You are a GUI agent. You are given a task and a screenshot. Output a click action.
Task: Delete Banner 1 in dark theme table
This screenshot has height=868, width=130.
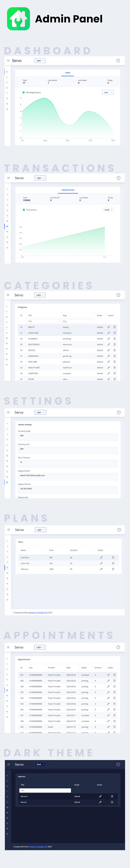point(112,796)
